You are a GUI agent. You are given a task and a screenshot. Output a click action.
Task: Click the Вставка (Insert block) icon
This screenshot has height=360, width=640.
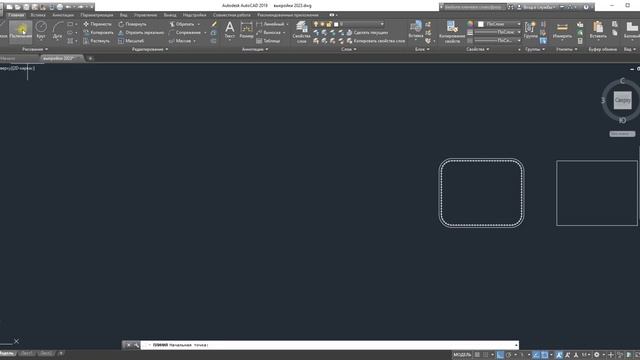[x=416, y=30]
